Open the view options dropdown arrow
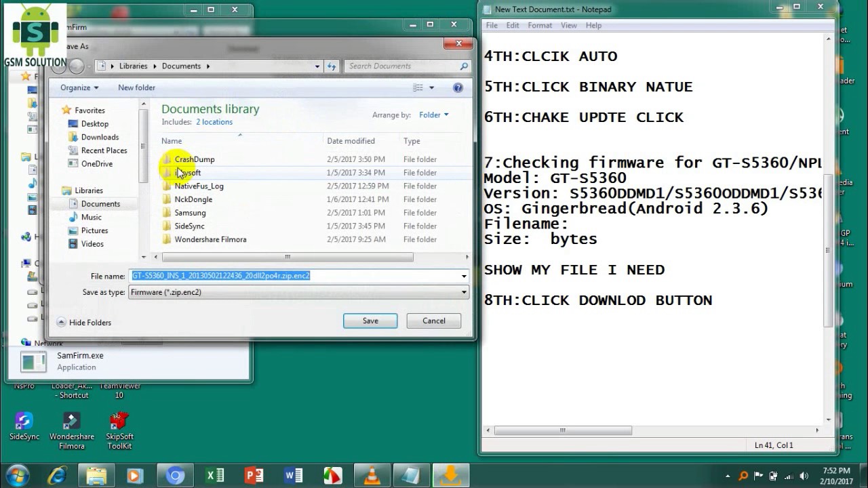 431,87
